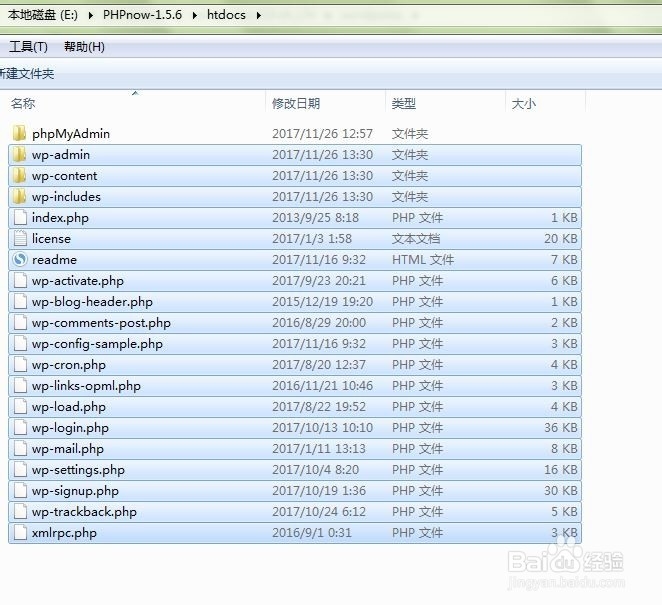Screen dimensions: 662x605
Task: Expand the arrow after PHPnow-1.5.6
Action: [195, 16]
